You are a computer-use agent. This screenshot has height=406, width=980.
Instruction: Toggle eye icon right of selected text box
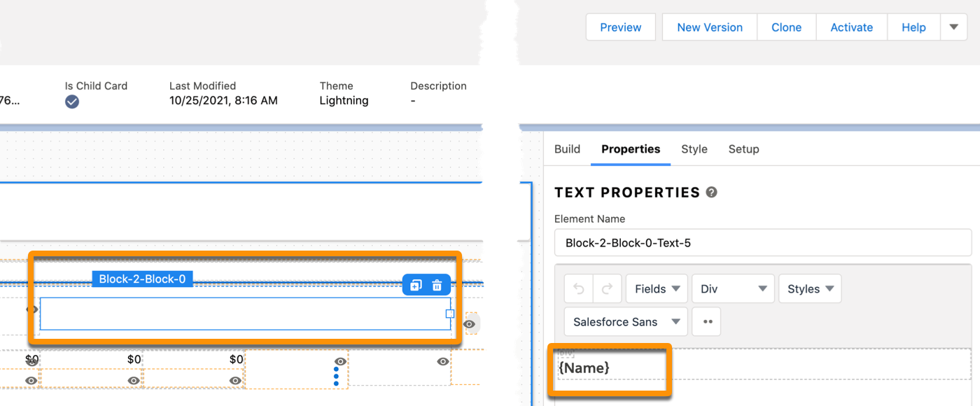click(x=470, y=324)
